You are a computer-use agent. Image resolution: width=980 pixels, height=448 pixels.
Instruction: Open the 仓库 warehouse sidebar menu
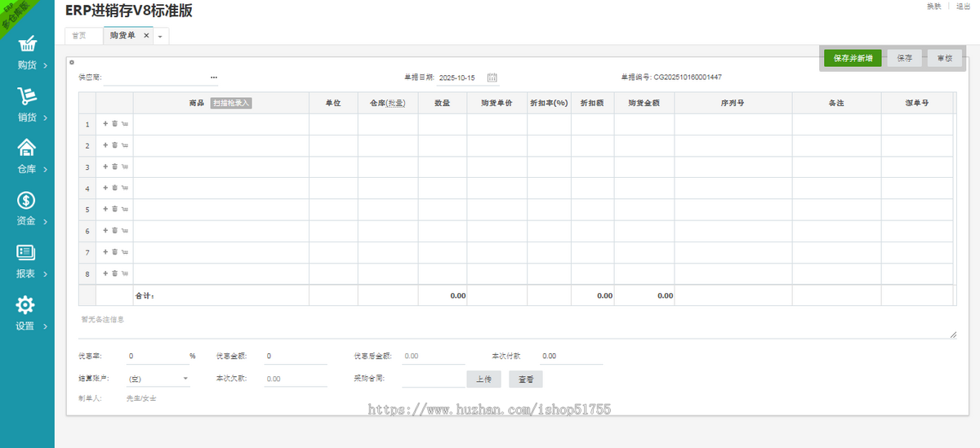pyautogui.click(x=27, y=157)
